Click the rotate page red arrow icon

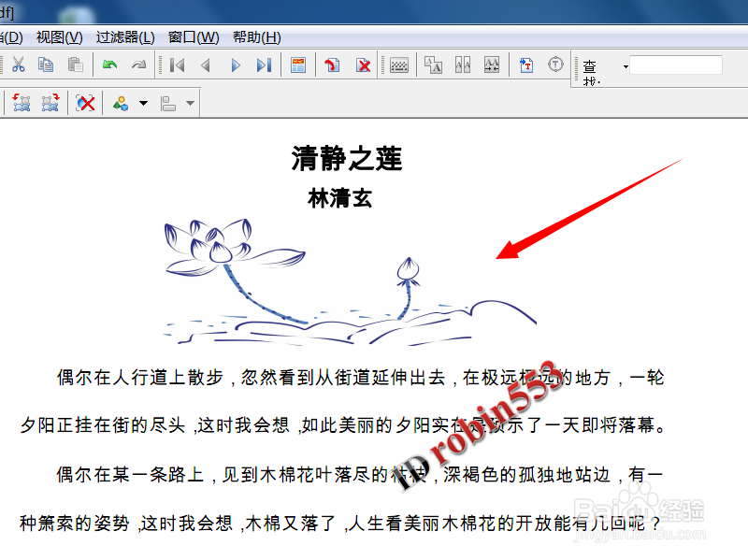pos(332,65)
